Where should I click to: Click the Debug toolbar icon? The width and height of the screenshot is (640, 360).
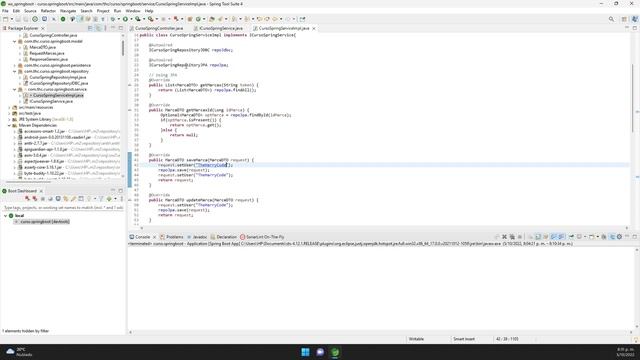[x=113, y=19]
